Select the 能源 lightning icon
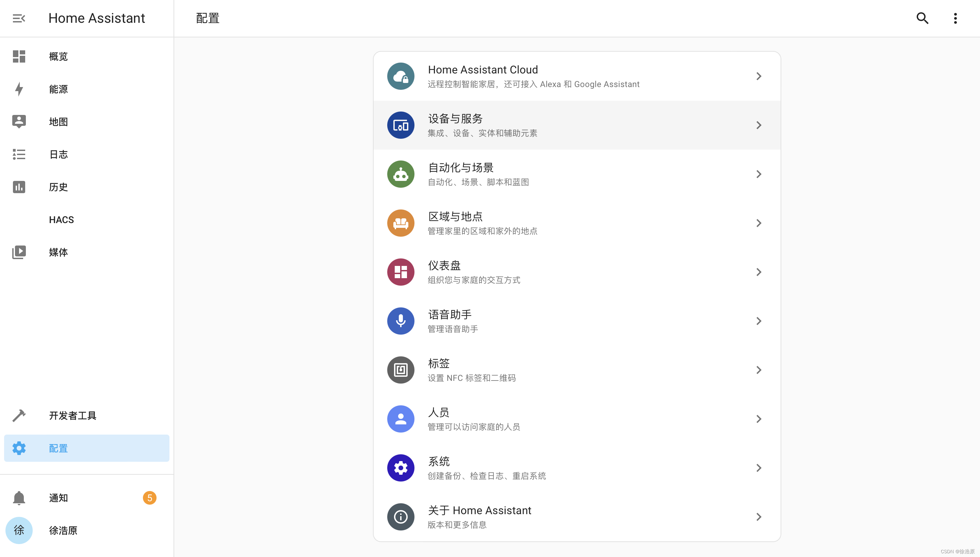The width and height of the screenshot is (980, 557). point(19,89)
